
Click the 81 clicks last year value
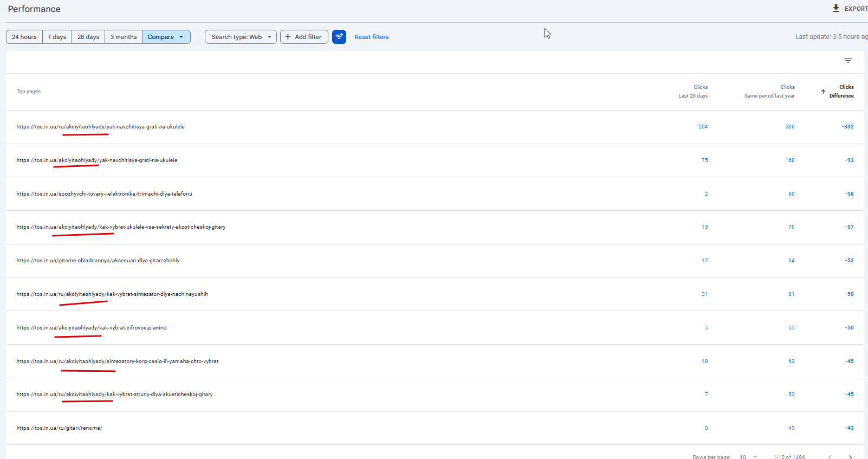click(x=792, y=294)
